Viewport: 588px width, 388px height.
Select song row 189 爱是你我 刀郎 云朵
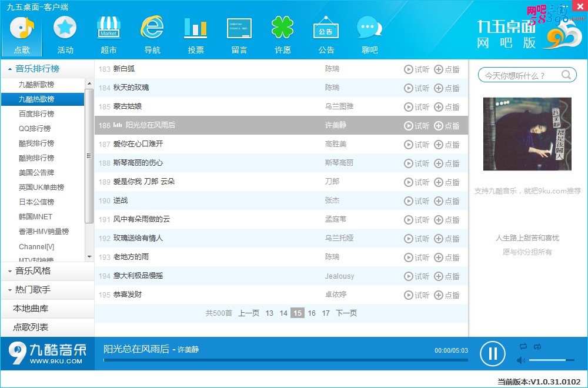click(x=281, y=182)
